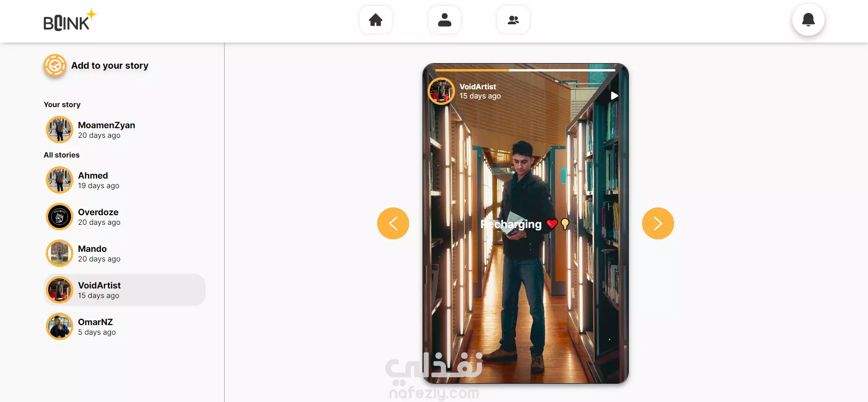Open the home page icon

pyautogui.click(x=376, y=20)
